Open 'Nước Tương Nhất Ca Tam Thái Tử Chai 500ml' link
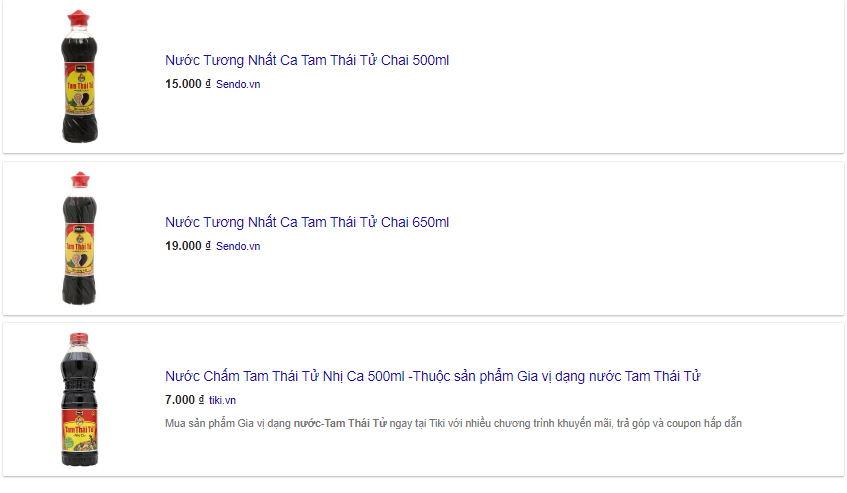The image size is (847, 493). tap(307, 60)
